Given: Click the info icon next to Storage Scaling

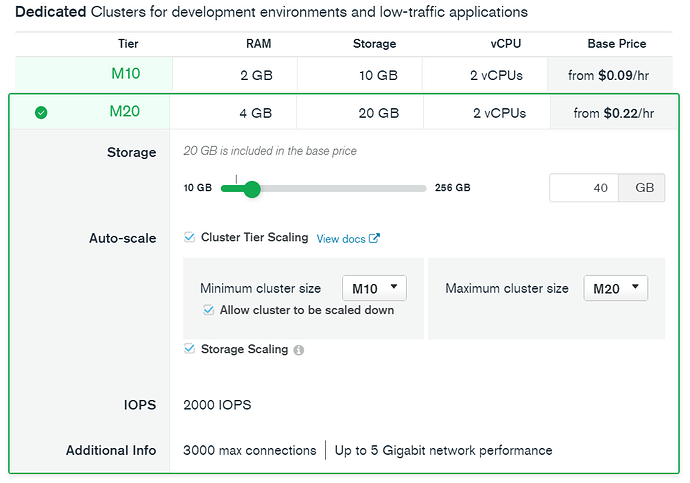Looking at the screenshot, I should point(299,350).
